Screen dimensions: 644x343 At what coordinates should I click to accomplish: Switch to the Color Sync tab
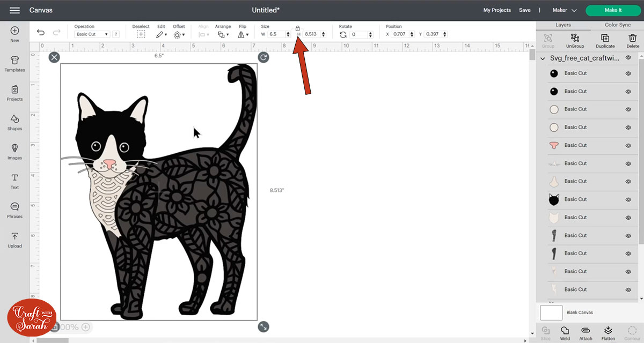[x=618, y=25]
